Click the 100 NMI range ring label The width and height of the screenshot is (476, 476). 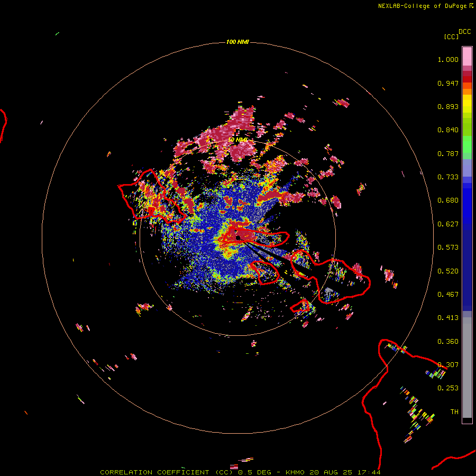(x=237, y=42)
